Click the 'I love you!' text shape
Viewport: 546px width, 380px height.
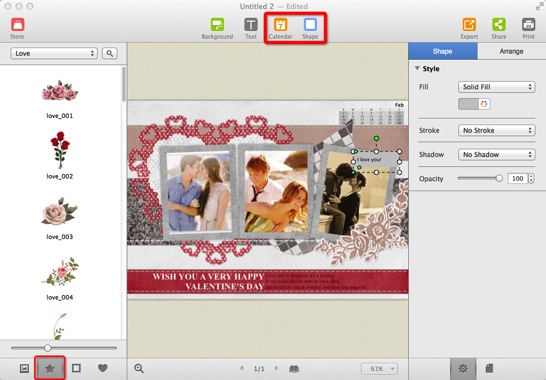tap(376, 161)
